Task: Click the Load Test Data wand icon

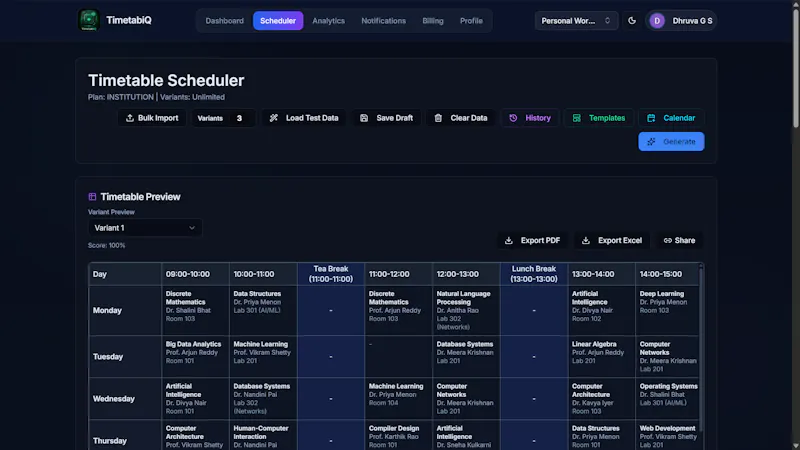Action: tap(273, 118)
